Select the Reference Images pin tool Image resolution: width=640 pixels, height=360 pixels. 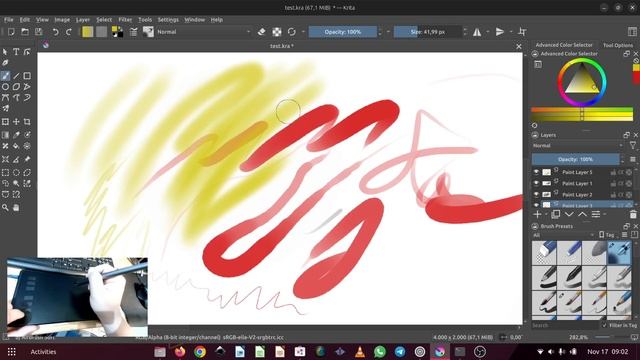coord(27,159)
